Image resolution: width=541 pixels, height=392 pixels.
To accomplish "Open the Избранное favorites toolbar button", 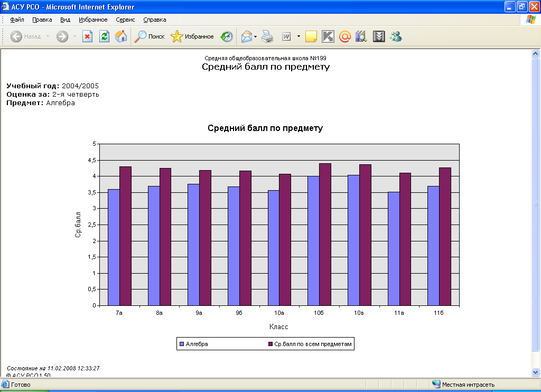I will [192, 36].
